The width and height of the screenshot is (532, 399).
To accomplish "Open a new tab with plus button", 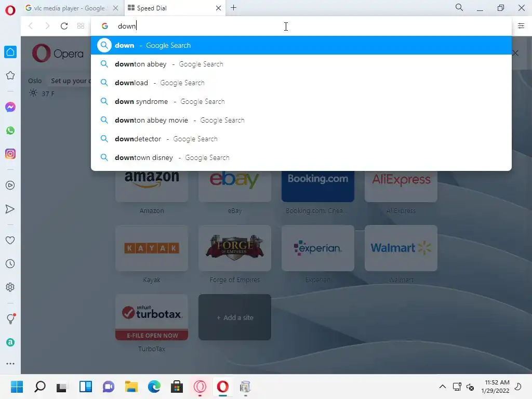I will coord(233,8).
